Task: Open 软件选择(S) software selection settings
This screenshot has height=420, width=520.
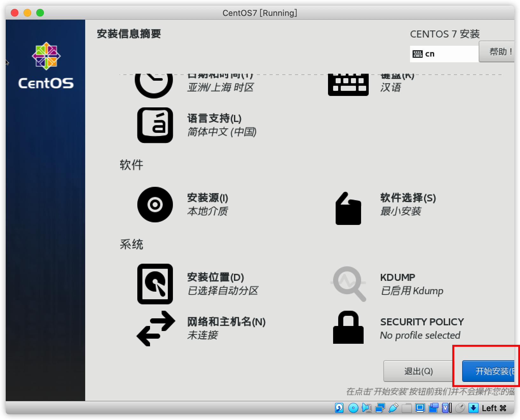Action: click(x=408, y=198)
